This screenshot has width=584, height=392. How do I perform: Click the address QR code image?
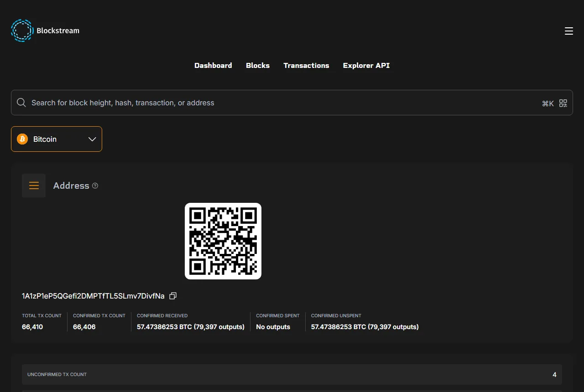223,241
